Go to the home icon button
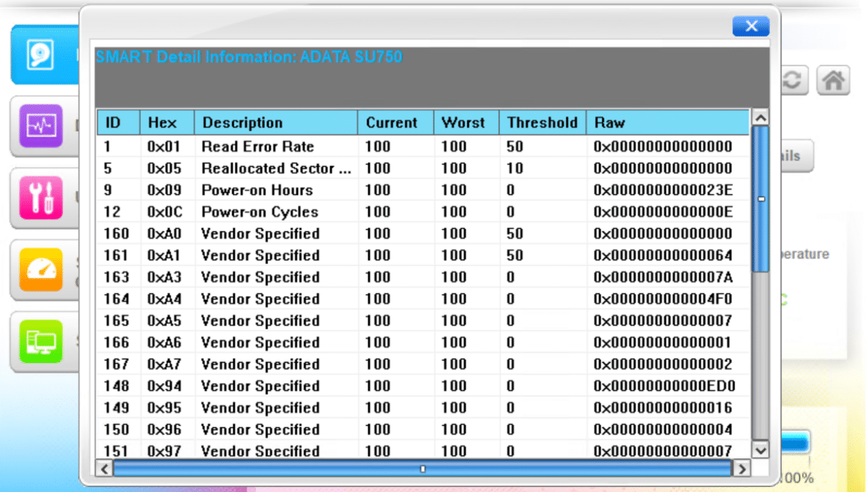 point(833,81)
